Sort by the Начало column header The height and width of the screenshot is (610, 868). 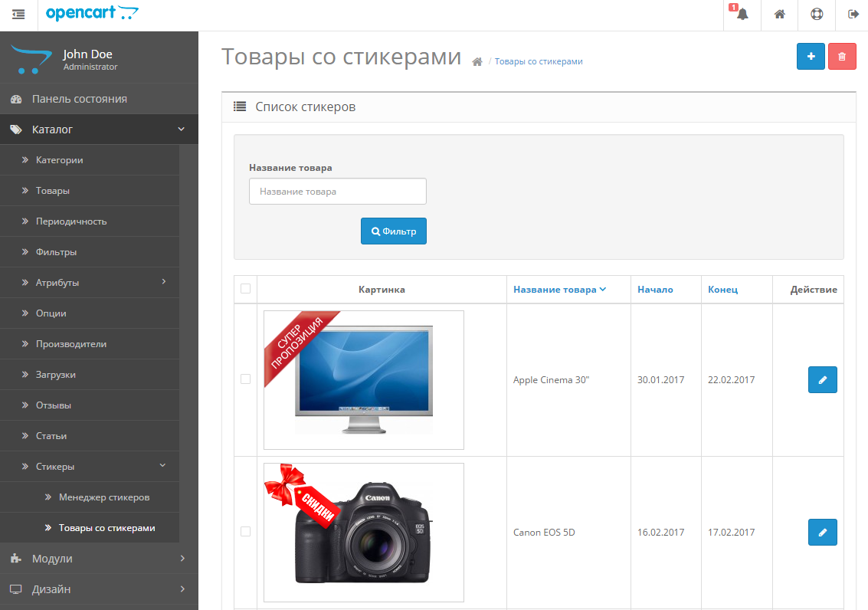655,290
